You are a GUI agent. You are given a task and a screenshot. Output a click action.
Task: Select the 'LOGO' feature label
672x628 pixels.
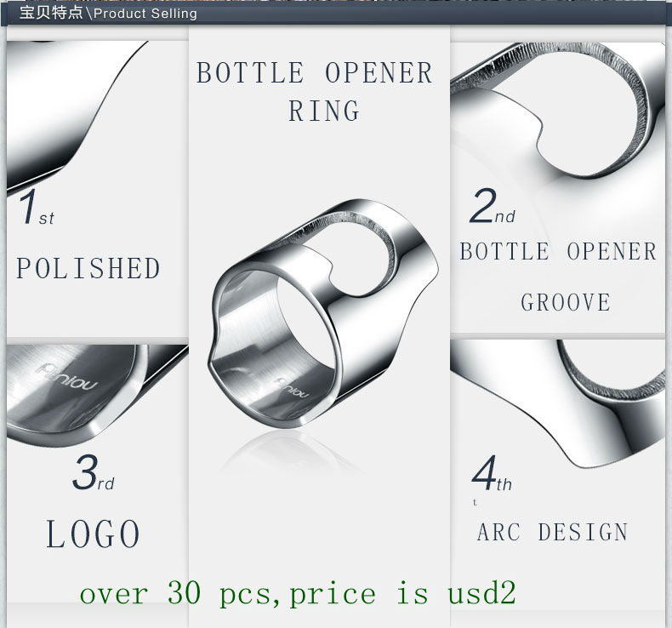click(x=94, y=535)
